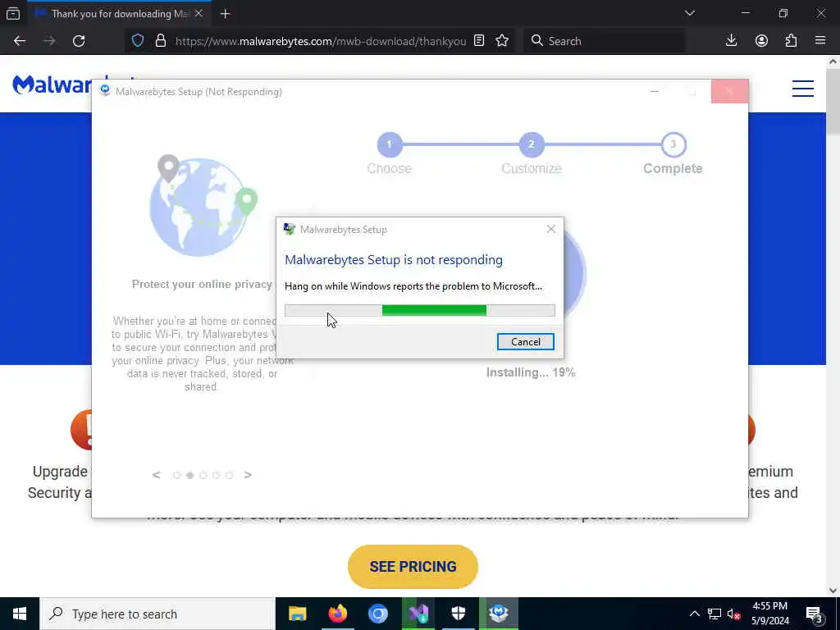Show hidden system tray icons

point(694,614)
